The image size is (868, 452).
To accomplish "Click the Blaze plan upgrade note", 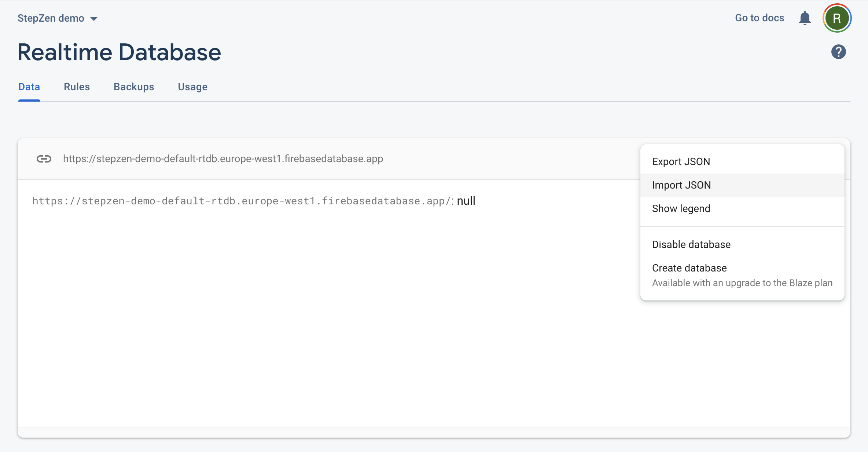I will (x=742, y=283).
